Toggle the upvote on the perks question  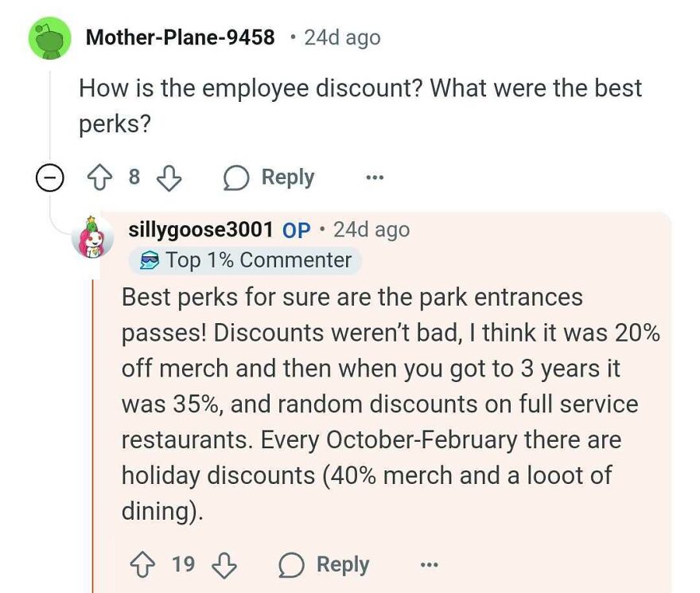[x=98, y=178]
